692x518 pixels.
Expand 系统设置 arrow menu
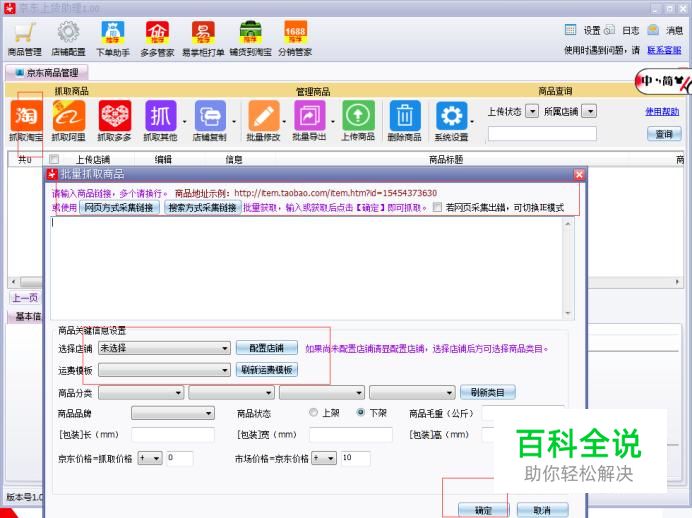tap(472, 121)
